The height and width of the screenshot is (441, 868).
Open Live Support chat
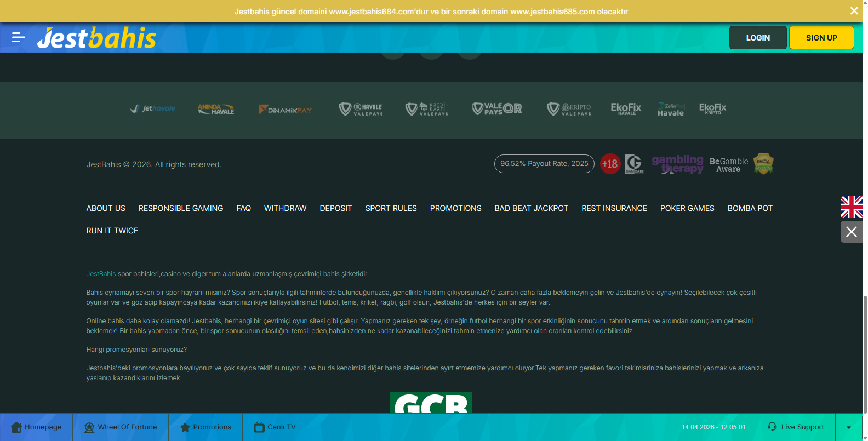pos(796,427)
